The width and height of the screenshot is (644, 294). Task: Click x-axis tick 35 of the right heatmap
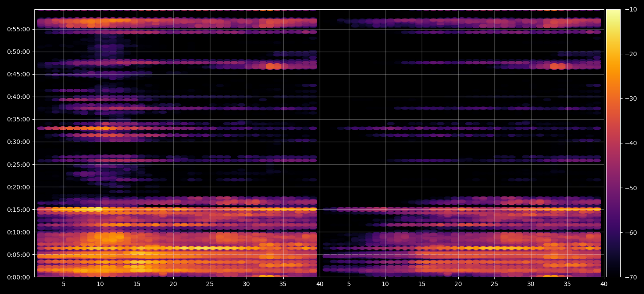[x=568, y=284]
